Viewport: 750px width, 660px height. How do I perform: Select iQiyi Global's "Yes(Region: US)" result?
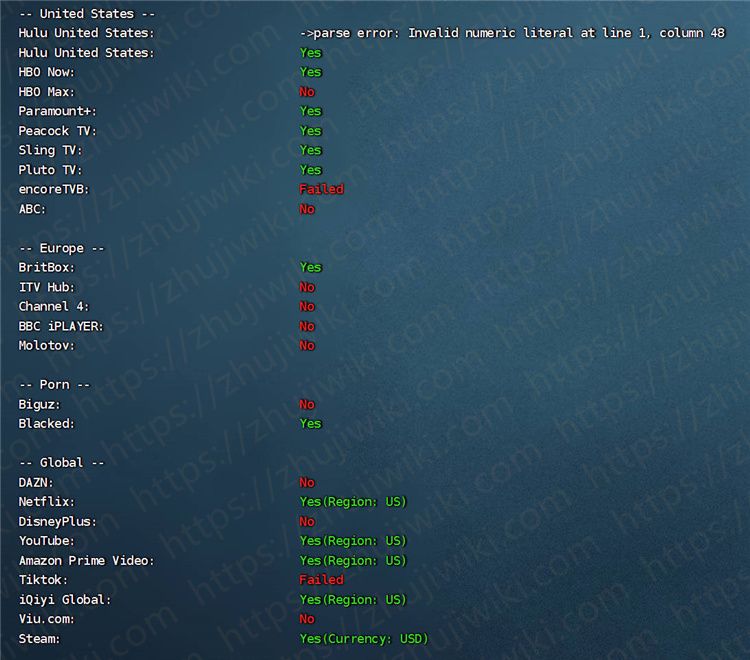coord(353,600)
